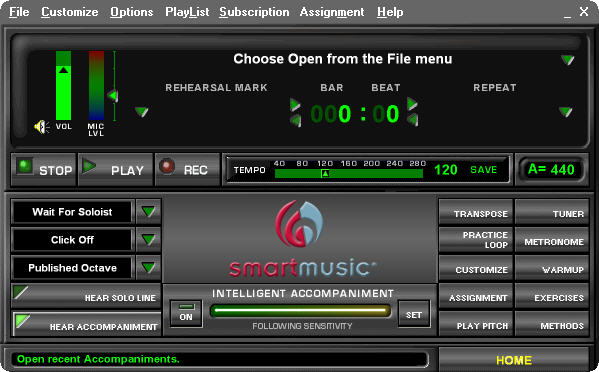Viewport: 599px width, 372px height.
Task: Open the Exercises tool
Action: click(552, 296)
